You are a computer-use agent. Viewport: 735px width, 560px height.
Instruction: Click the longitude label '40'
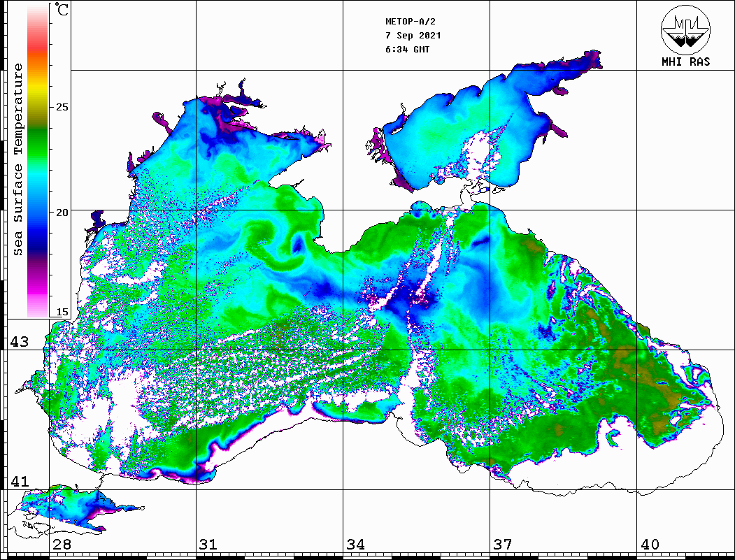pos(650,545)
